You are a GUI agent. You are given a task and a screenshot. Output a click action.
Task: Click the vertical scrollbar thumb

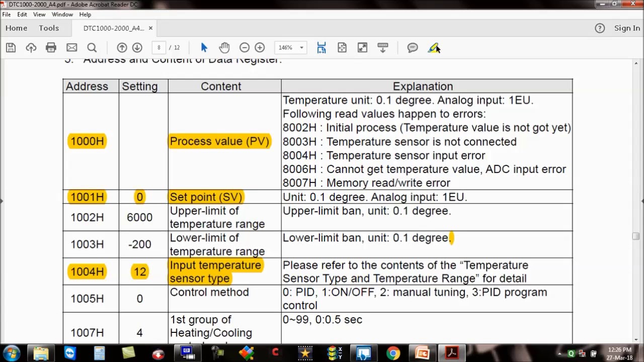coord(636,236)
